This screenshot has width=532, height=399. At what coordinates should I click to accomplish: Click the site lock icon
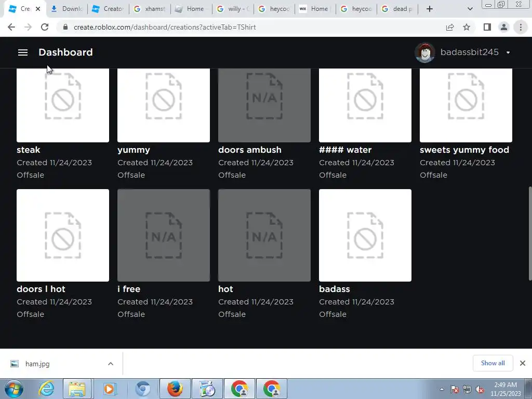coord(65,27)
